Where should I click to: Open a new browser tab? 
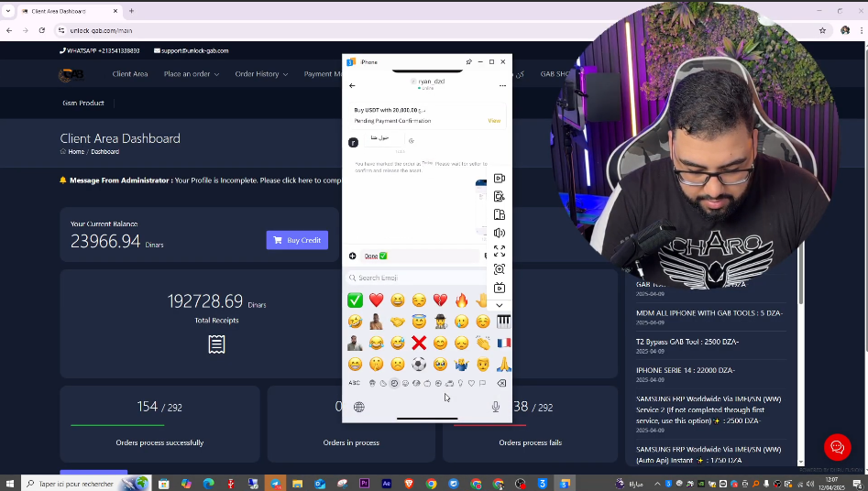tap(131, 11)
